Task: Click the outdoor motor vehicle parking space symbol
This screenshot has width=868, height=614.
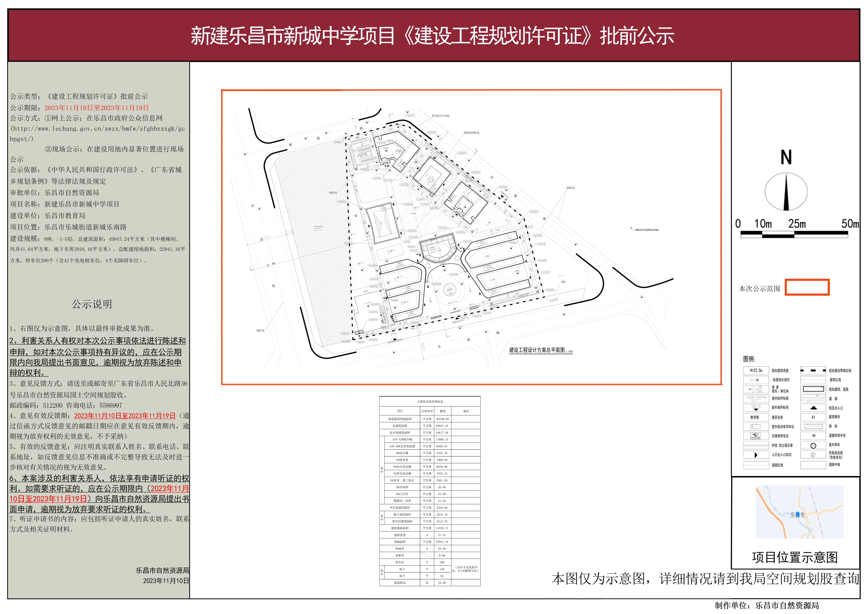Action: [756, 426]
